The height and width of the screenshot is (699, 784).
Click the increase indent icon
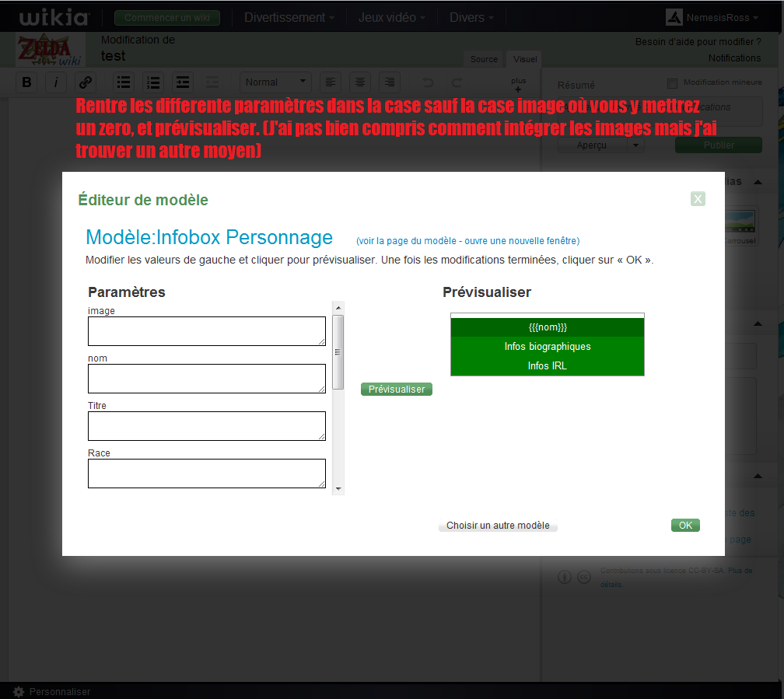tap(182, 82)
